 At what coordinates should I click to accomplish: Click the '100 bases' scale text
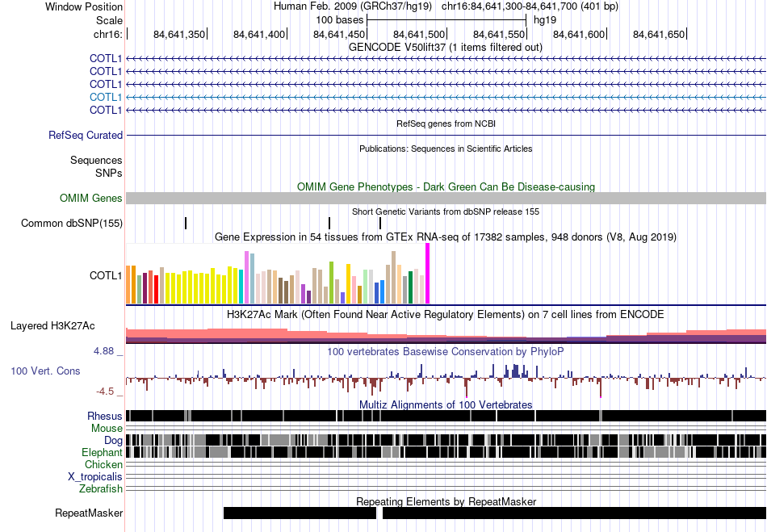coord(339,20)
